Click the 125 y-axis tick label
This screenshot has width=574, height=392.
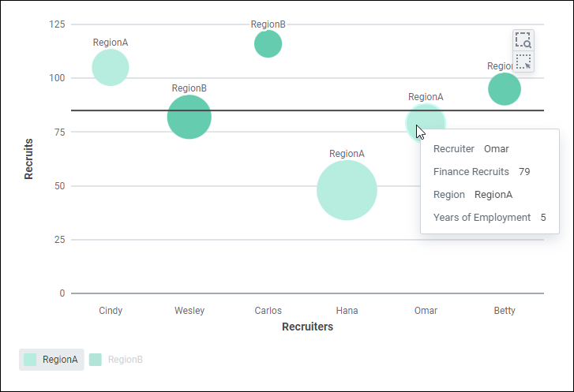point(57,24)
